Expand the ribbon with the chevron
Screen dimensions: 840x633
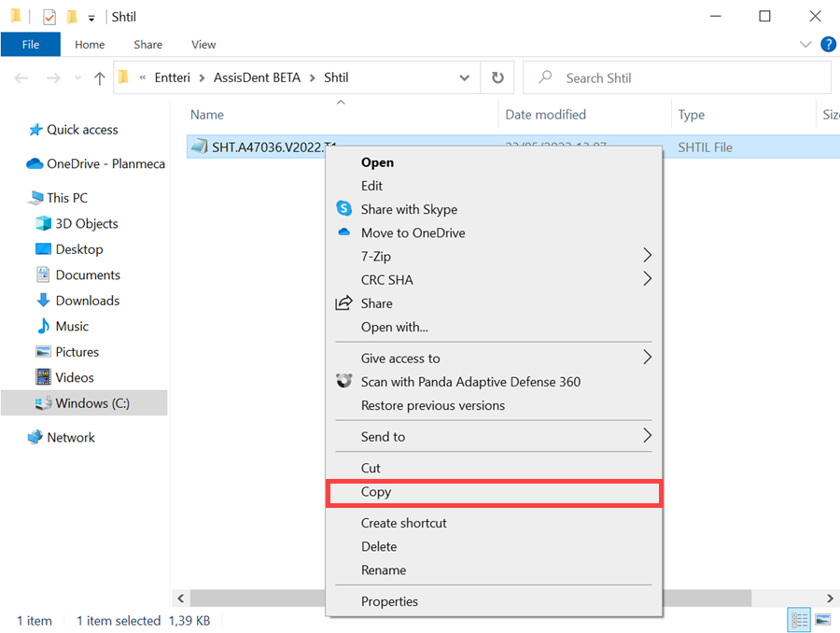[805, 44]
